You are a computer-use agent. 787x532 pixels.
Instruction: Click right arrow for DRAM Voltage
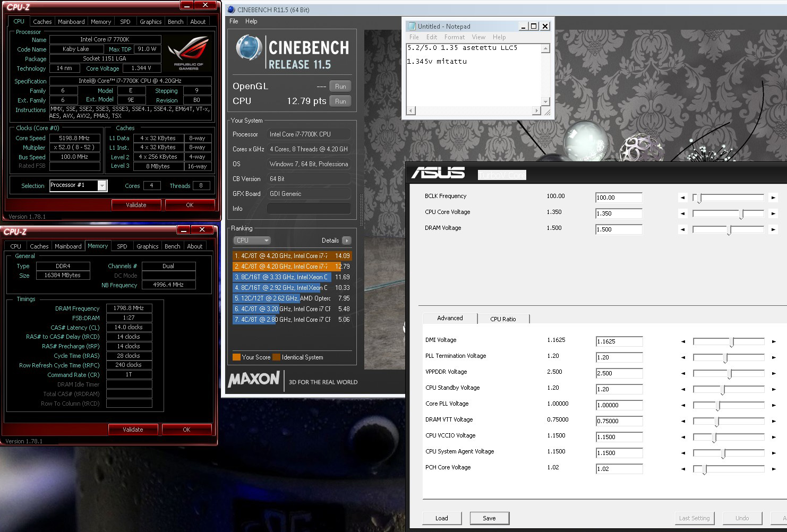click(x=773, y=230)
